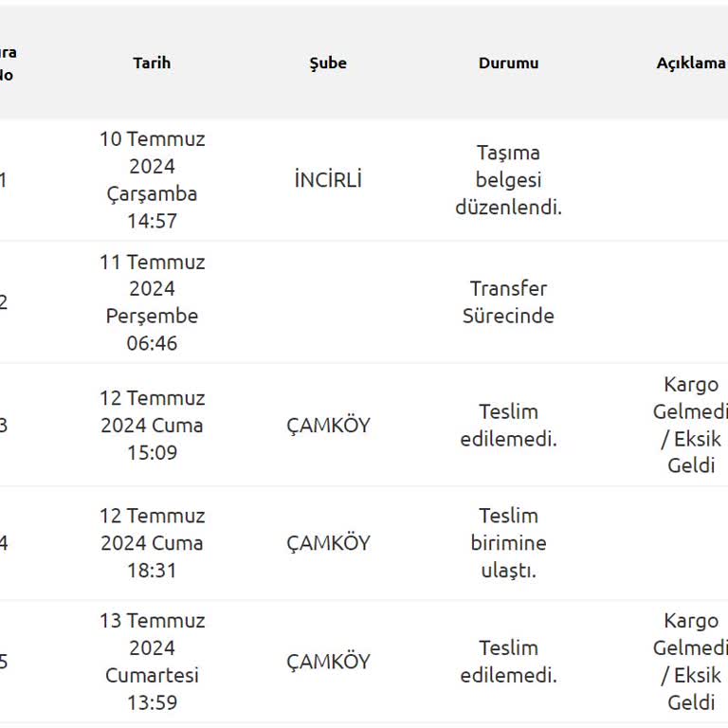Click the Açıklama column header

(690, 64)
